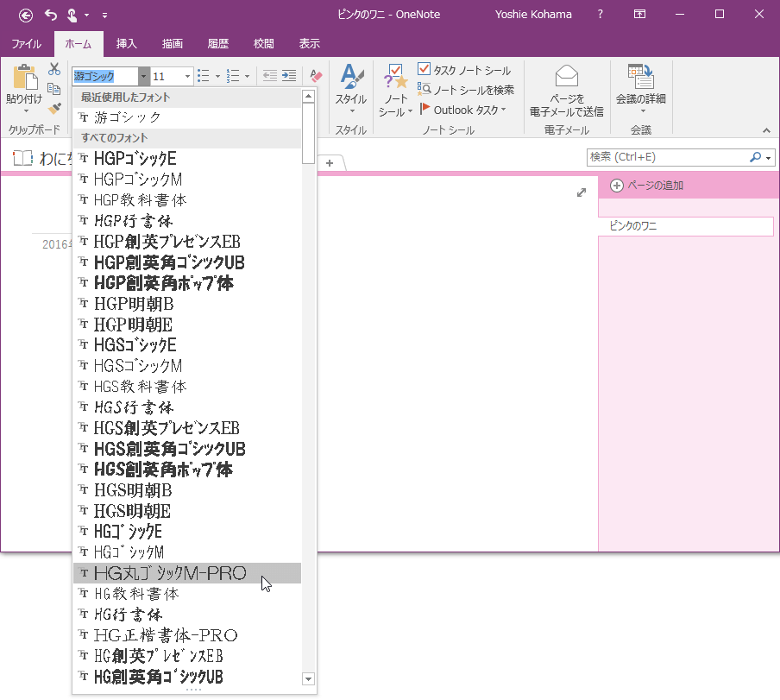Image resolution: width=780 pixels, height=700 pixels.
Task: Choose font HGPゴシックM
Action: coord(187,180)
